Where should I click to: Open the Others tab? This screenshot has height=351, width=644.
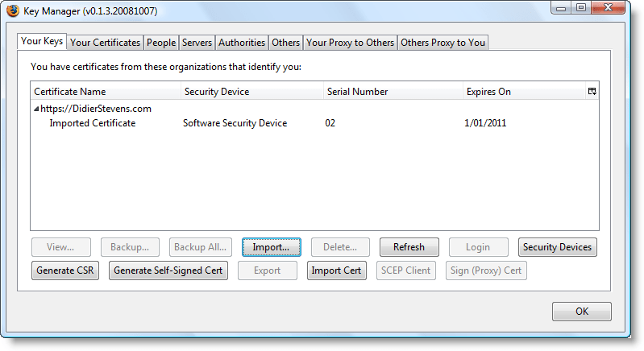(285, 43)
